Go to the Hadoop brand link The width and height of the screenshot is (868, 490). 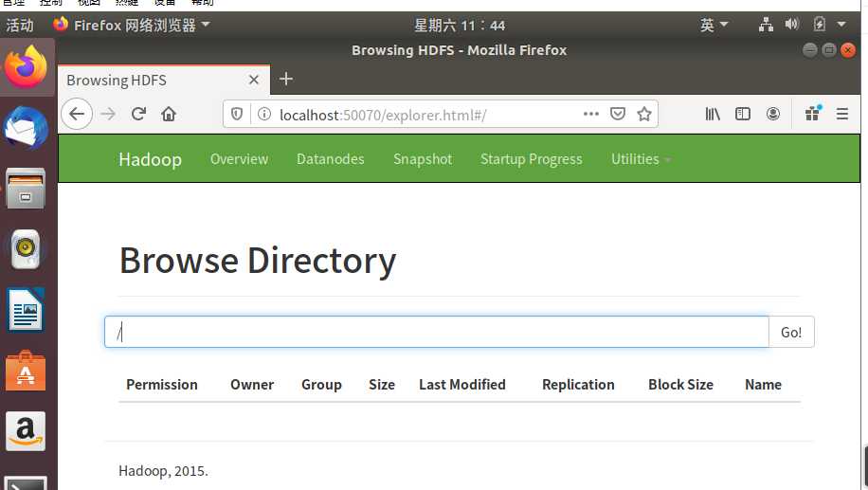click(x=150, y=159)
